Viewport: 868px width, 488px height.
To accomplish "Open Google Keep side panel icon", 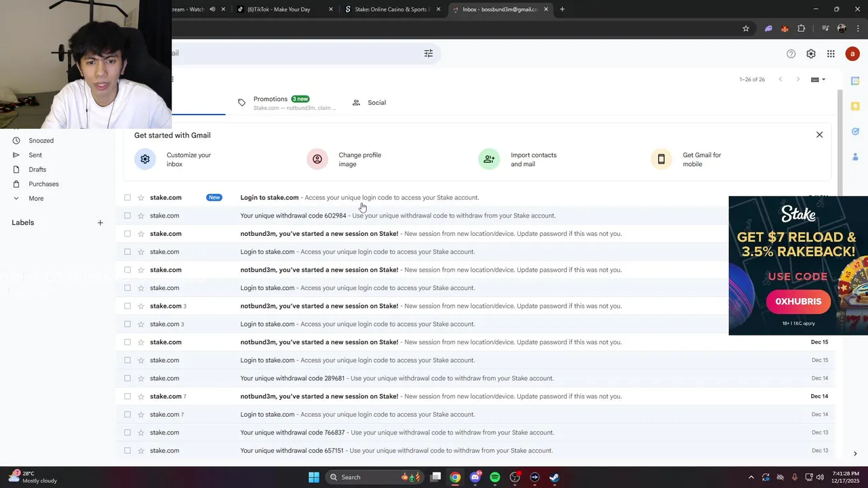I will click(x=855, y=106).
